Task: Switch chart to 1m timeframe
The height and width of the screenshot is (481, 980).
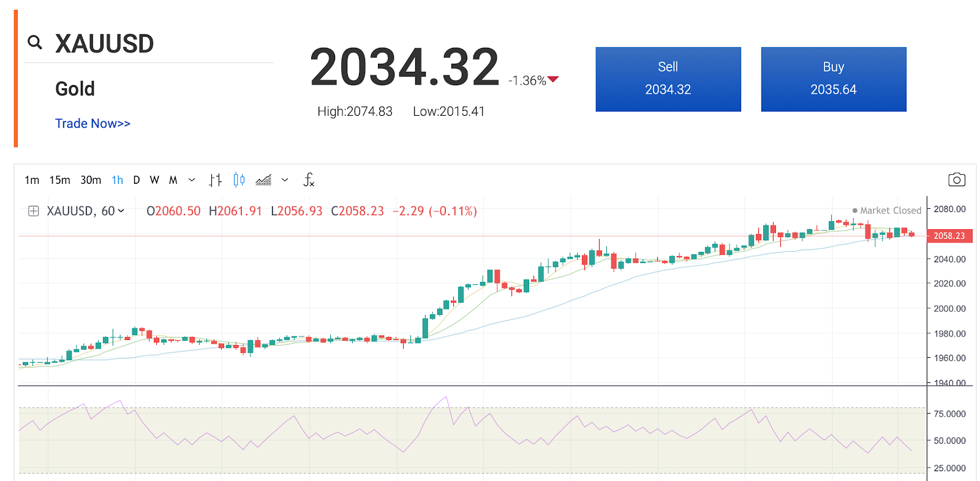Action: pos(32,180)
